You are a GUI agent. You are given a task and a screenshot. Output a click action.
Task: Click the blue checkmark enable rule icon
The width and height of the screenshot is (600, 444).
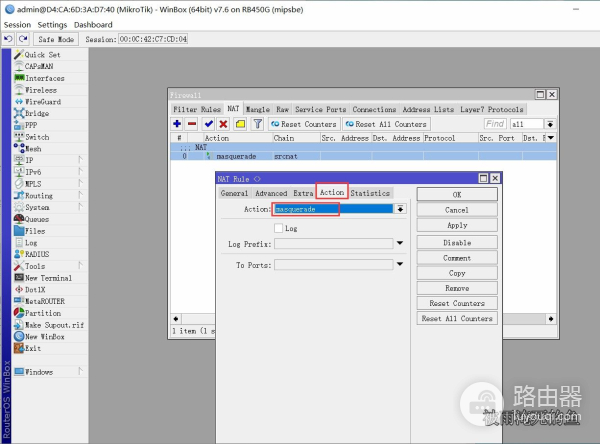pyautogui.click(x=208, y=124)
